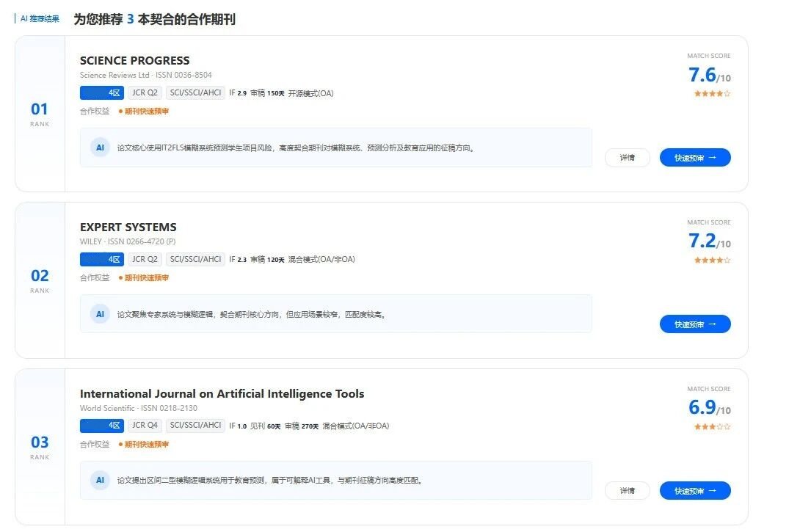Click the 02 rank number
Viewport: 789px width, 532px height.
(x=39, y=276)
